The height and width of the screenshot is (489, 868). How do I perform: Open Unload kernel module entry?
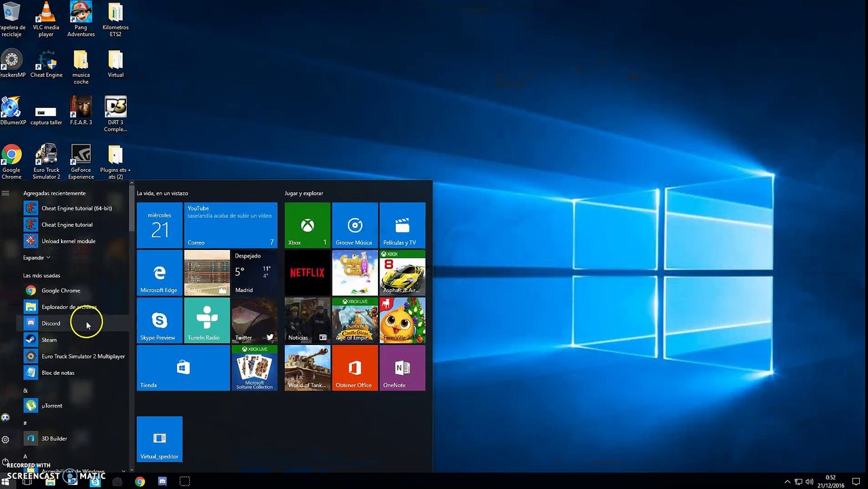pyautogui.click(x=75, y=241)
